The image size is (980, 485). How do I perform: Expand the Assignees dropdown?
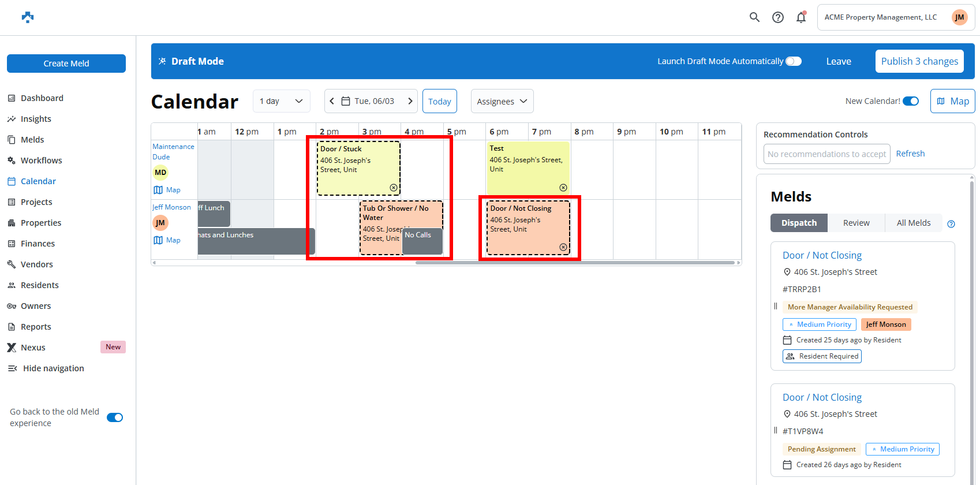coord(502,102)
